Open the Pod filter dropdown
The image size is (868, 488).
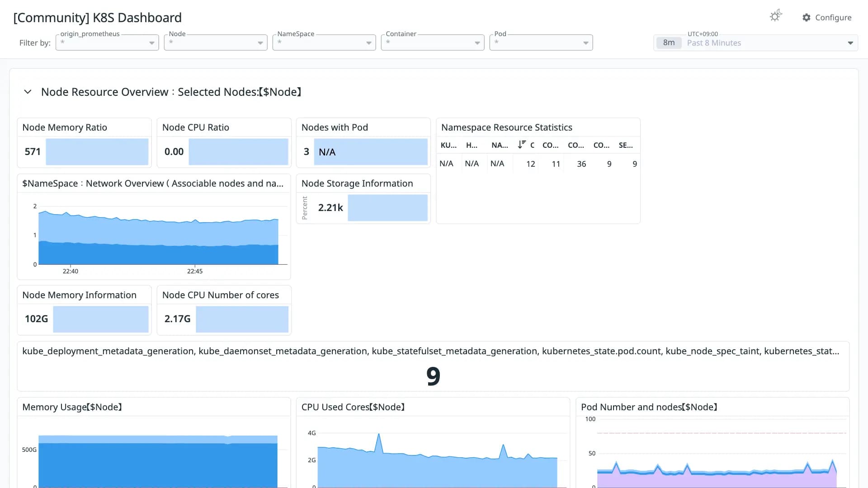pos(541,42)
